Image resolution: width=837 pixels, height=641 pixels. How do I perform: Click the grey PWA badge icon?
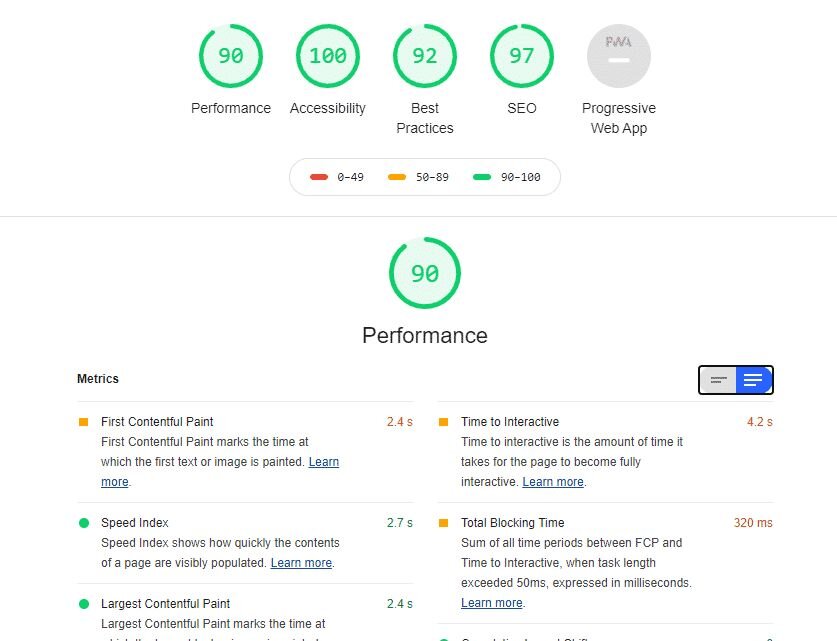click(619, 56)
